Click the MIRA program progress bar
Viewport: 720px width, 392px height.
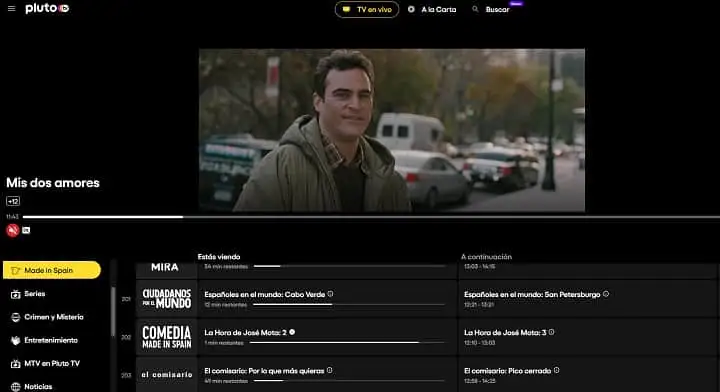pyautogui.click(x=349, y=266)
